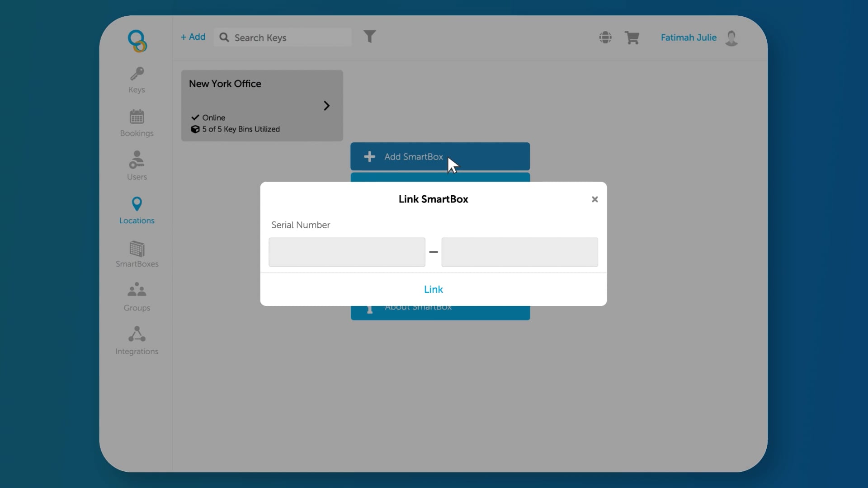Viewport: 868px width, 488px height.
Task: Click the user avatar icon
Action: pyautogui.click(x=731, y=38)
